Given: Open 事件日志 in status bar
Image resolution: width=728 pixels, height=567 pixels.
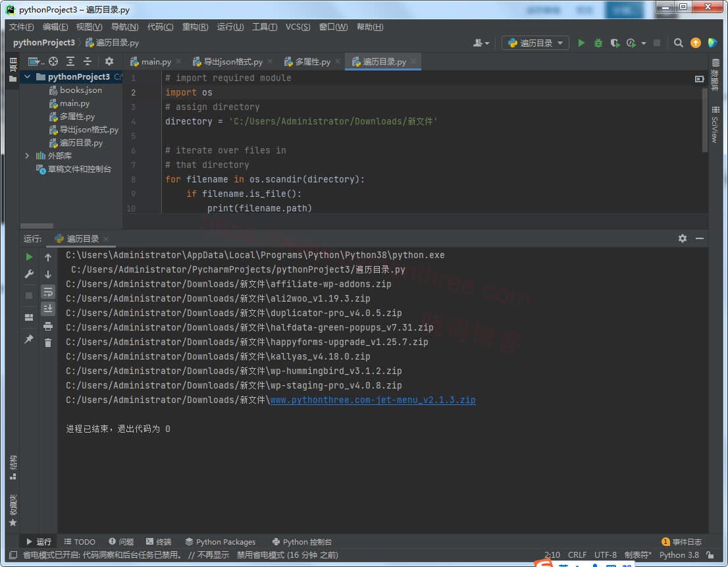Looking at the screenshot, I should coord(681,542).
